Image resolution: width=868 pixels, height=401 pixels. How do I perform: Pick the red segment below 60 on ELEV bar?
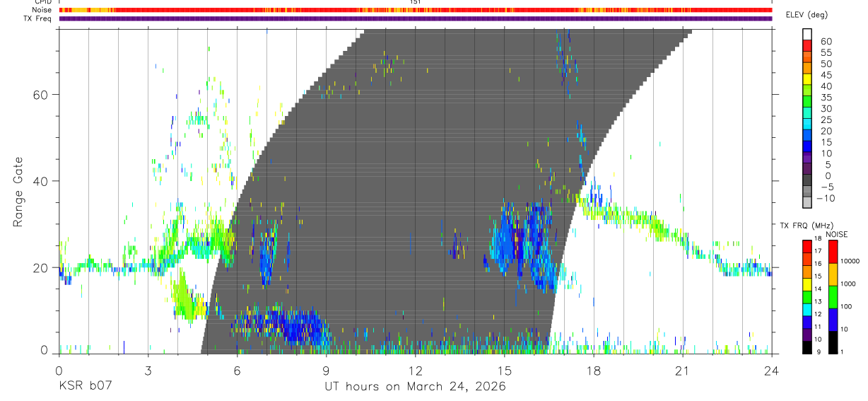pyautogui.click(x=807, y=45)
